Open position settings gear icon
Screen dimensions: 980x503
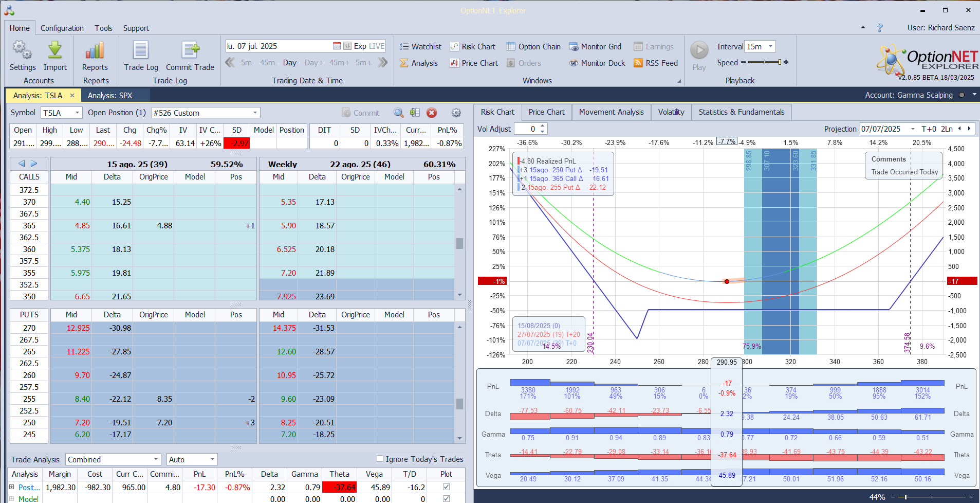coord(456,113)
